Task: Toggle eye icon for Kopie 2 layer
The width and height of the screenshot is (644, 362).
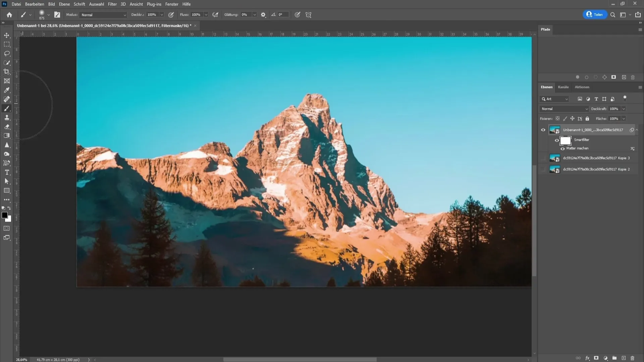Action: (543, 169)
